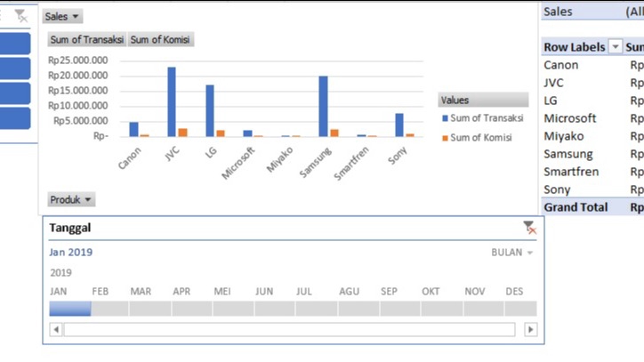Open the Produk field dropdown on chart
Screen dimensions: 644x362
click(x=71, y=200)
